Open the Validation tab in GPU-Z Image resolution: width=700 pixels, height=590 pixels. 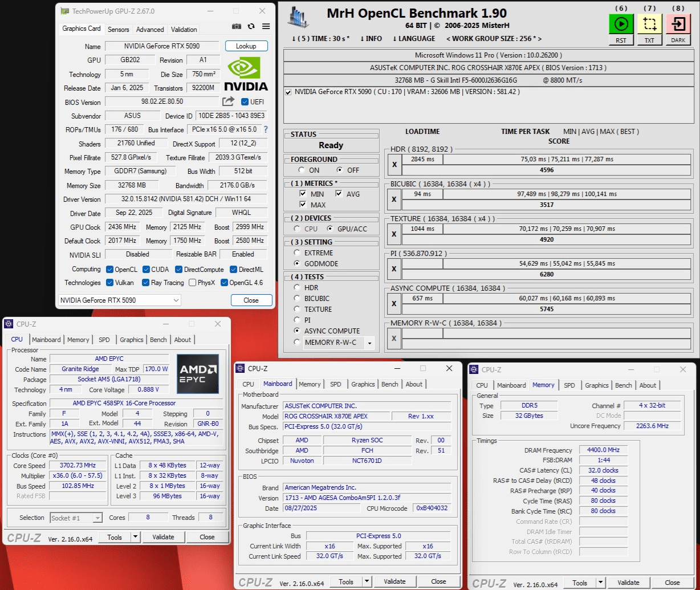click(184, 30)
